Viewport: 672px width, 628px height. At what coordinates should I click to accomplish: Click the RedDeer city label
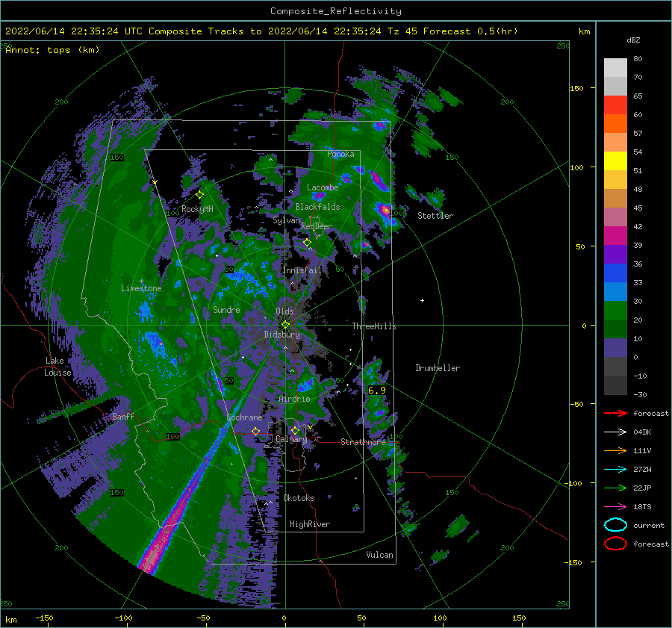(x=317, y=226)
